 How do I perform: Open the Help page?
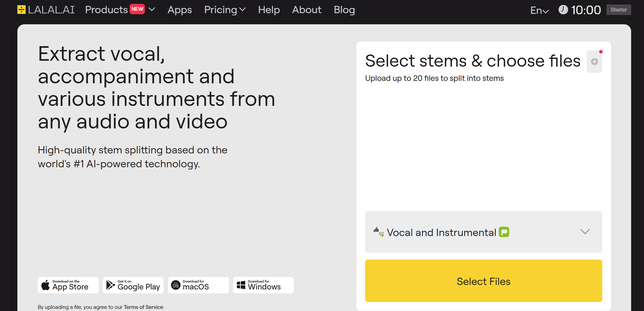point(269,10)
